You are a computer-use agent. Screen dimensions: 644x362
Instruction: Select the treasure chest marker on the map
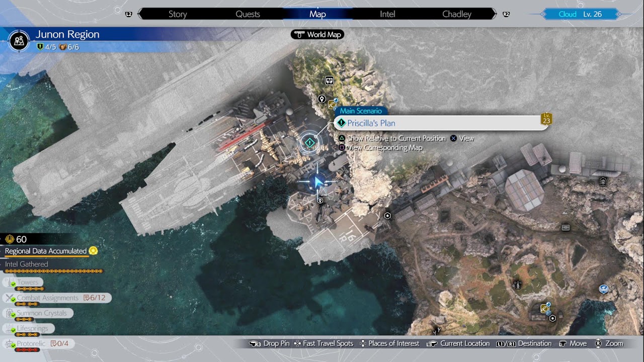566,228
